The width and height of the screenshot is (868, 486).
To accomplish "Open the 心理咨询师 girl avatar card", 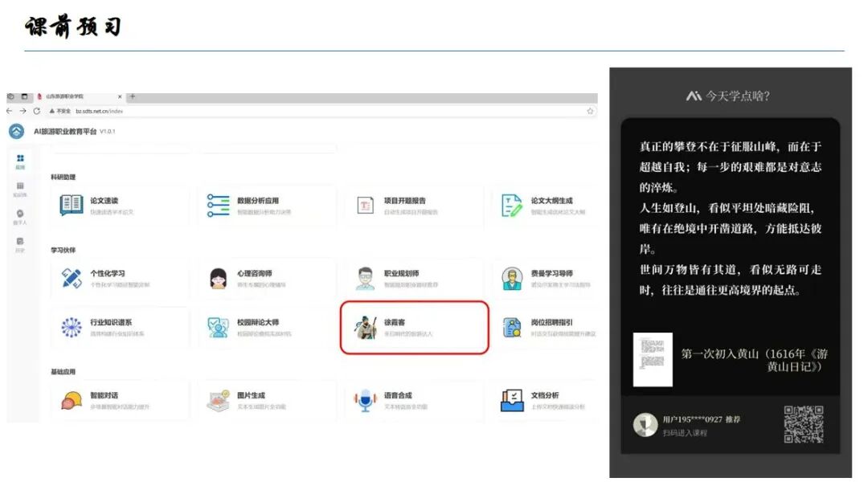I will (x=268, y=279).
